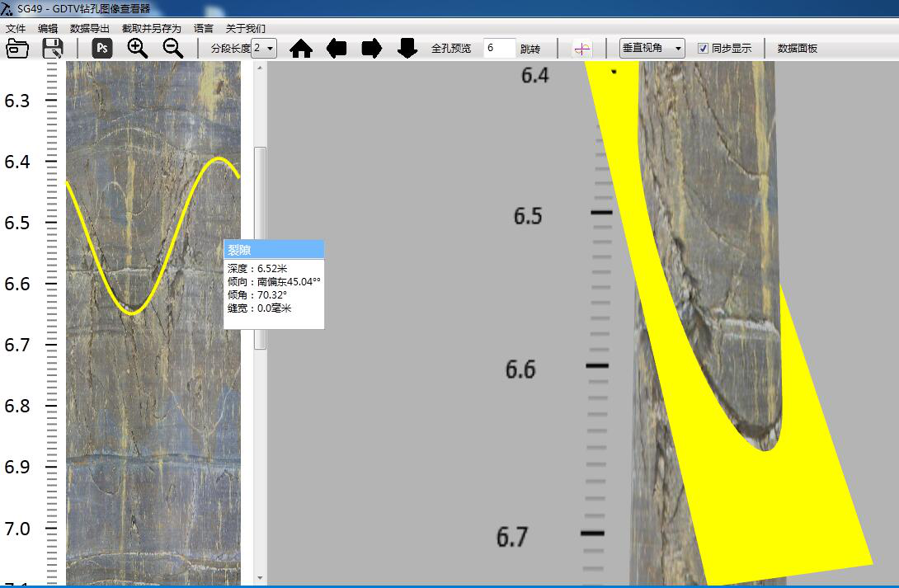
Task: Toggle the 同步显示 checkbox
Action: click(x=703, y=48)
